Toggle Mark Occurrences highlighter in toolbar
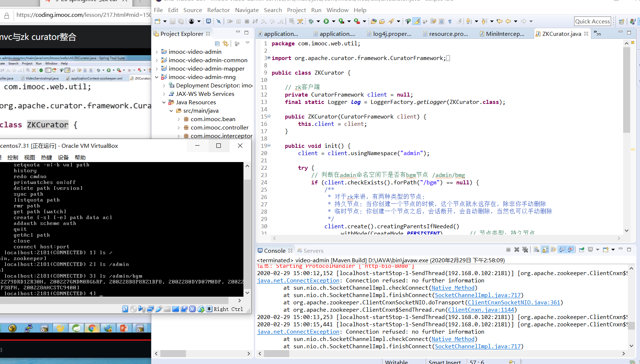This screenshot has width=640, height=364. pyautogui.click(x=416, y=21)
